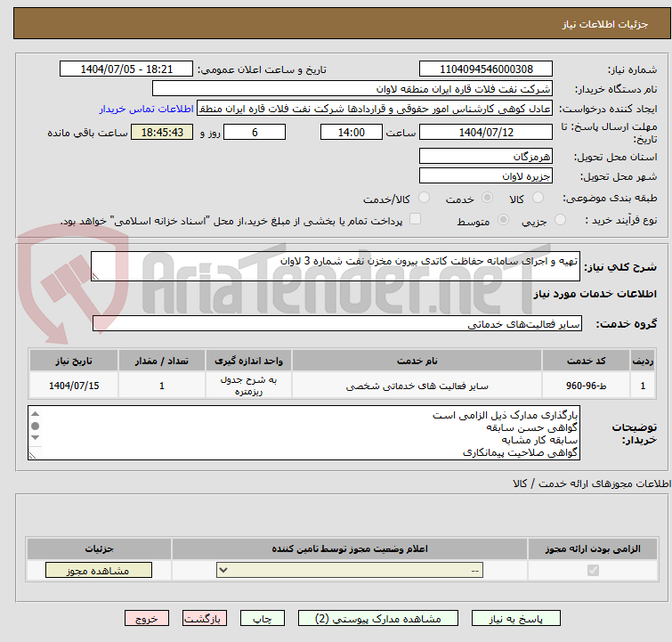The image size is (672, 642).
Task: Click the resize handle of شرح کلی نیاز box
Action: [x=95, y=277]
